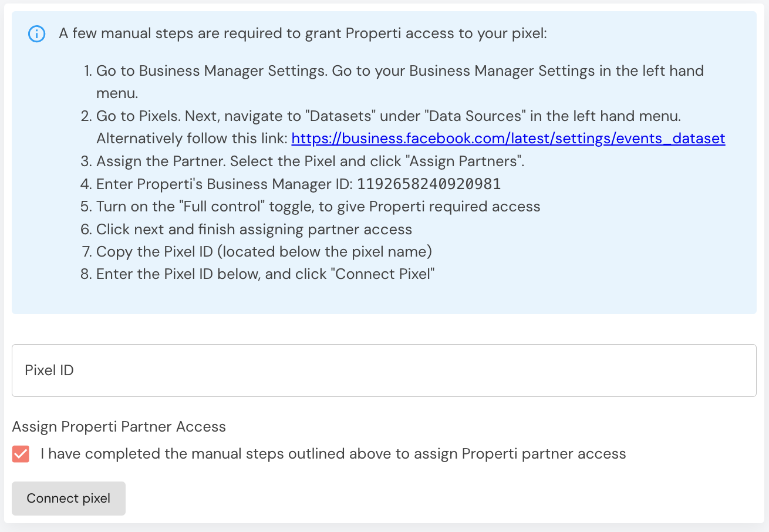
Task: Open the business.facebook.com events dataset link
Action: (x=508, y=139)
